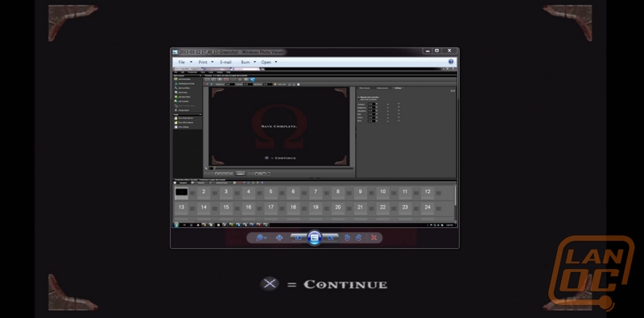Click the transition box after slot 3

click(237, 192)
